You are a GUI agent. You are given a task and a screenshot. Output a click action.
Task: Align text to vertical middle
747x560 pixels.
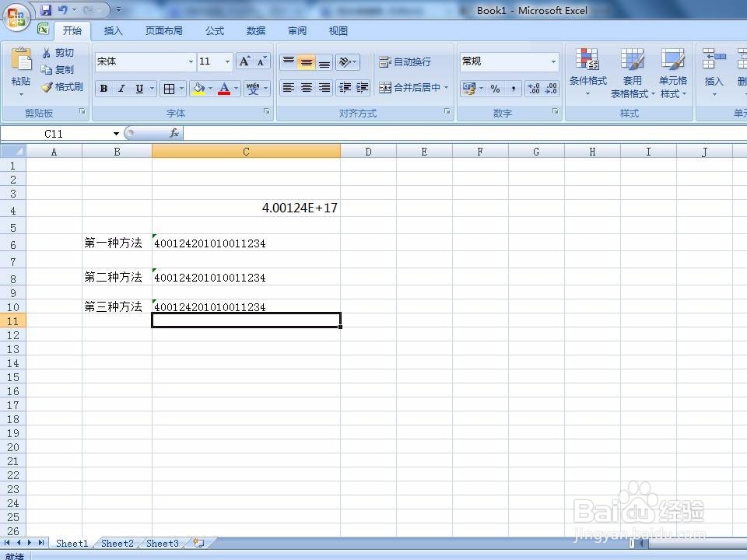(307, 61)
